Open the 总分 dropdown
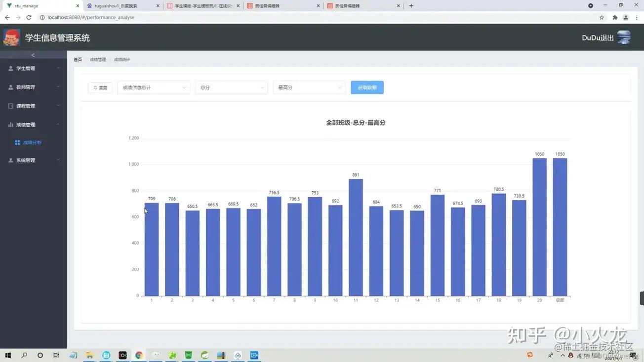The image size is (644, 362). click(x=231, y=87)
